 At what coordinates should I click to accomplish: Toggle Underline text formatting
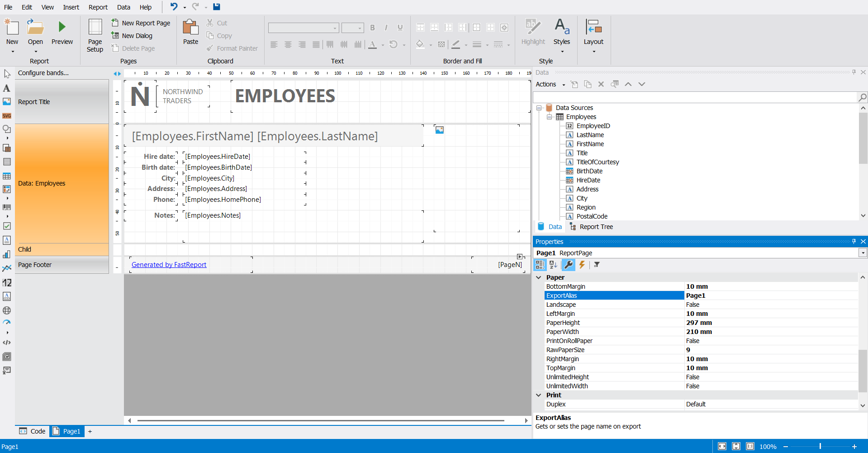tap(400, 28)
